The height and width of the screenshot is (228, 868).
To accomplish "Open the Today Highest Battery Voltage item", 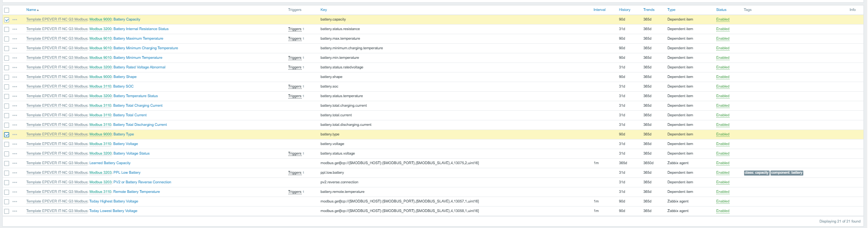I will (113, 202).
